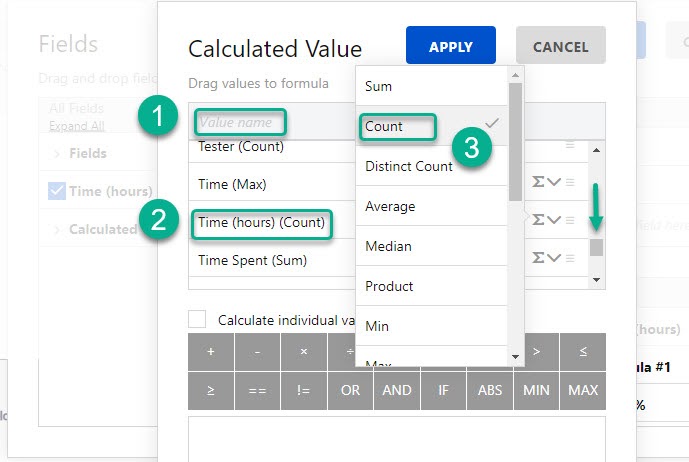This screenshot has height=462, width=689.
Task: Insert the greater-than-or-equal operator
Action: coord(211,390)
